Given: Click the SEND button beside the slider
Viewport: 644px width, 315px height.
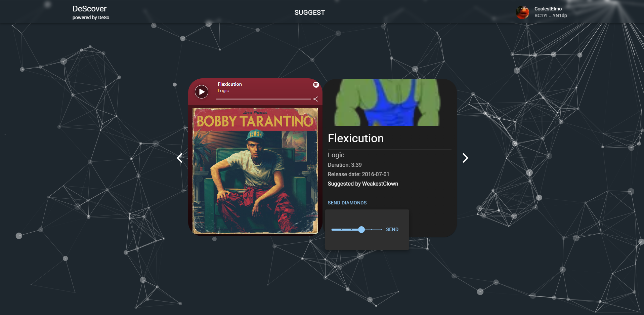Looking at the screenshot, I should [x=392, y=229].
